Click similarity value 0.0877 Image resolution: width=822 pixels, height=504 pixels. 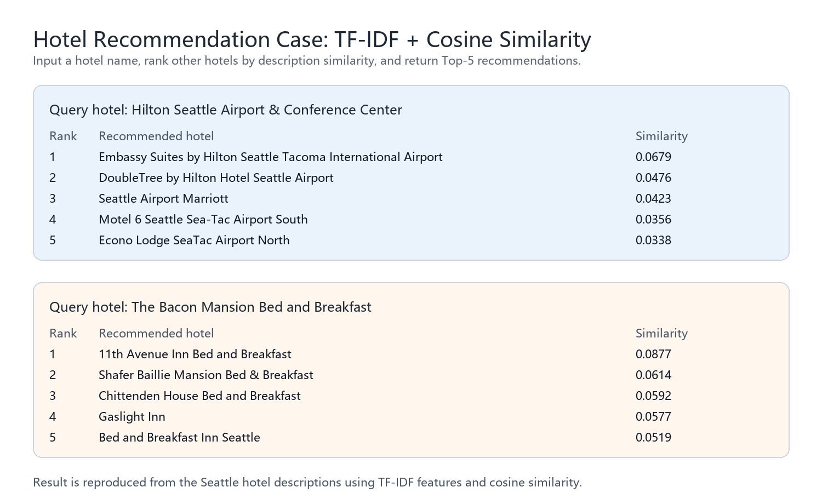pyautogui.click(x=653, y=354)
